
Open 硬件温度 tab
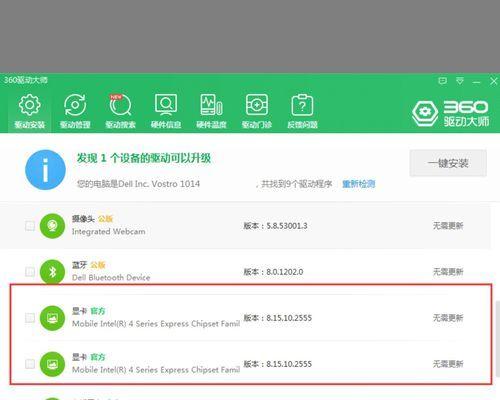tap(211, 111)
